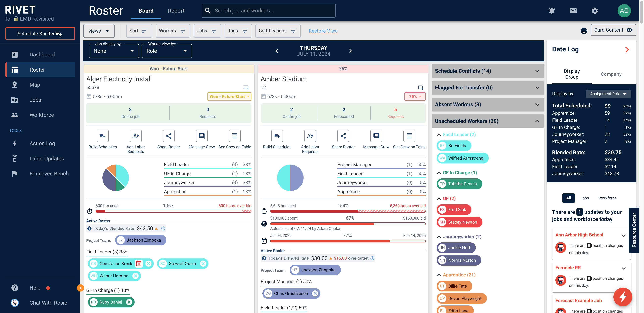The image size is (644, 313).
Task: Click blended rate info icon on Alger card
Action: tap(163, 228)
